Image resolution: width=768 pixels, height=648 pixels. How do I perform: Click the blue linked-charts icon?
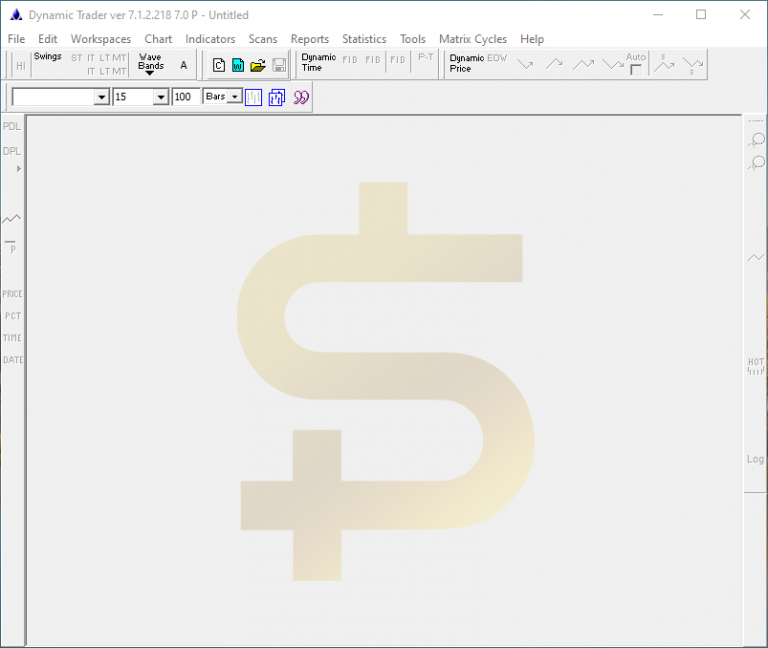click(277, 97)
